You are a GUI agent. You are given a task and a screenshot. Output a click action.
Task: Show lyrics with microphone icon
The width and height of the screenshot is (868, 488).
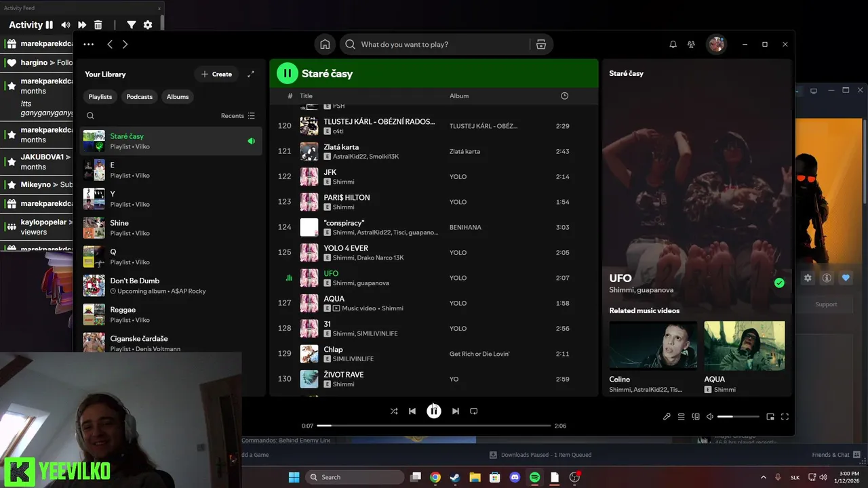tap(667, 417)
